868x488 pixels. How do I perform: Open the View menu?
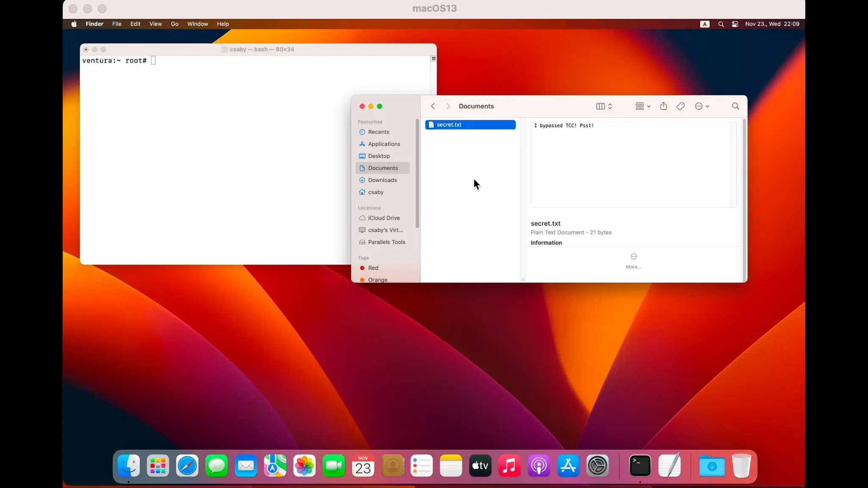(x=155, y=24)
